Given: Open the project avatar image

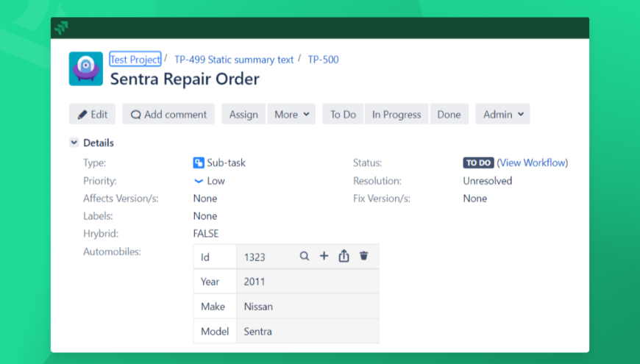Looking at the screenshot, I should tap(86, 68).
